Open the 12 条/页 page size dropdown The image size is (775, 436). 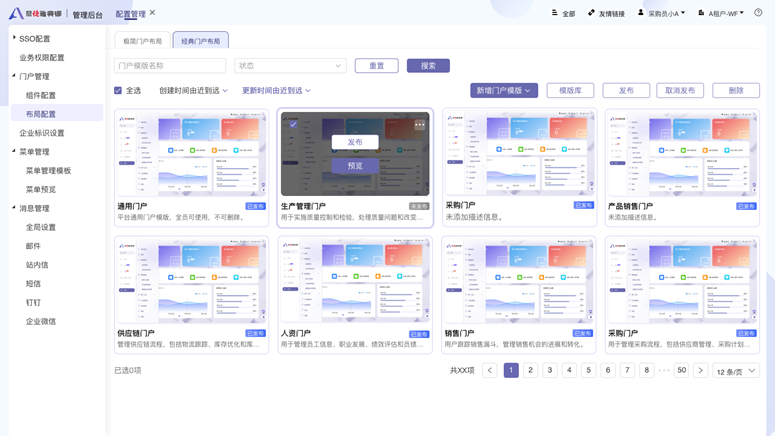(736, 371)
